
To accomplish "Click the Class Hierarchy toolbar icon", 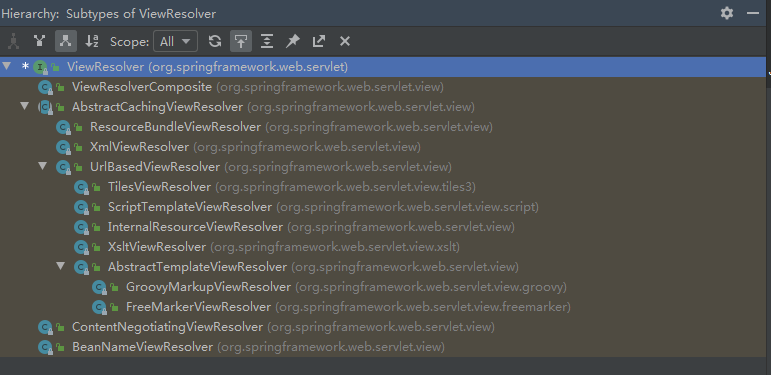I will (13, 41).
